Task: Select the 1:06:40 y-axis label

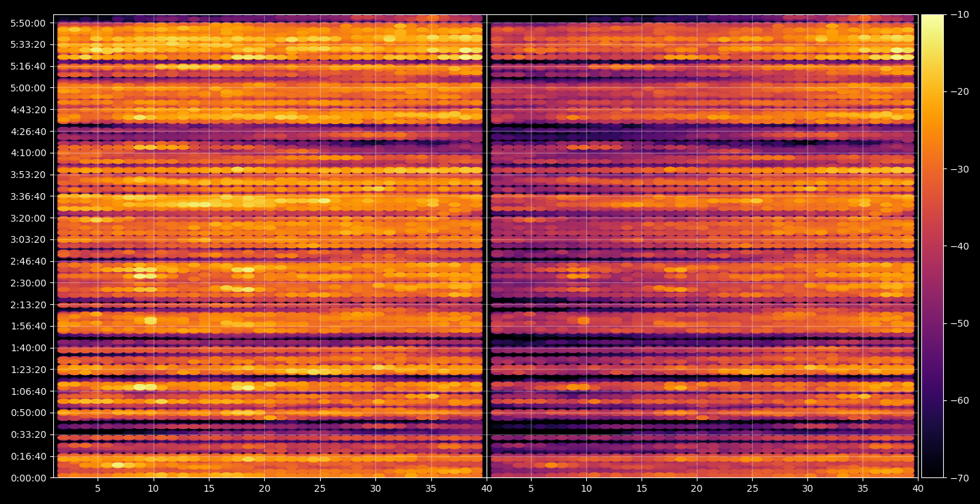Action: coord(28,391)
